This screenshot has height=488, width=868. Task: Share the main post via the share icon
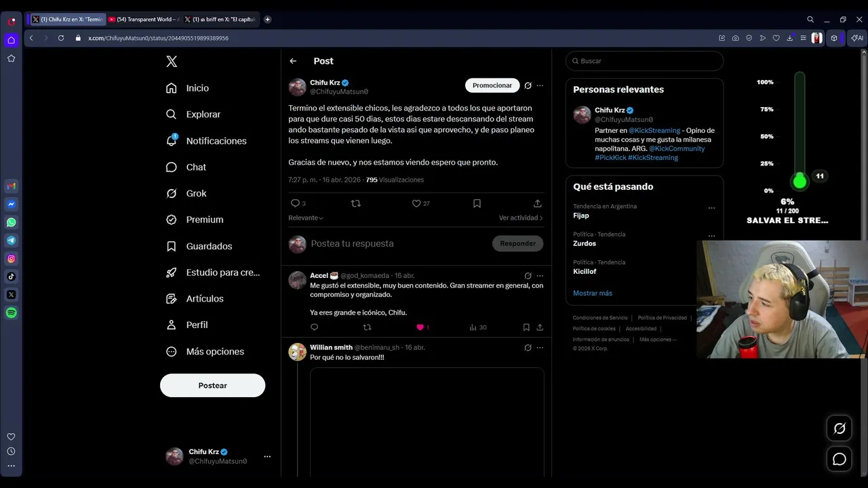(x=538, y=203)
